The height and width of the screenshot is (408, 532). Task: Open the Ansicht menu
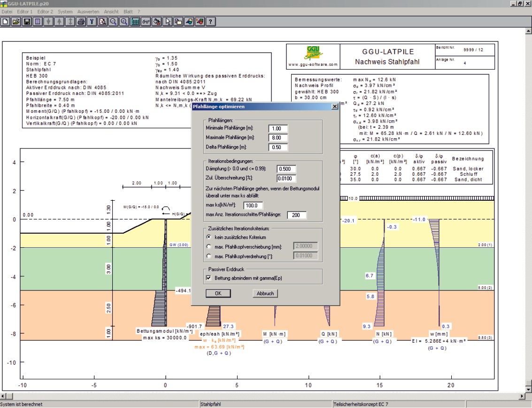pos(111,12)
